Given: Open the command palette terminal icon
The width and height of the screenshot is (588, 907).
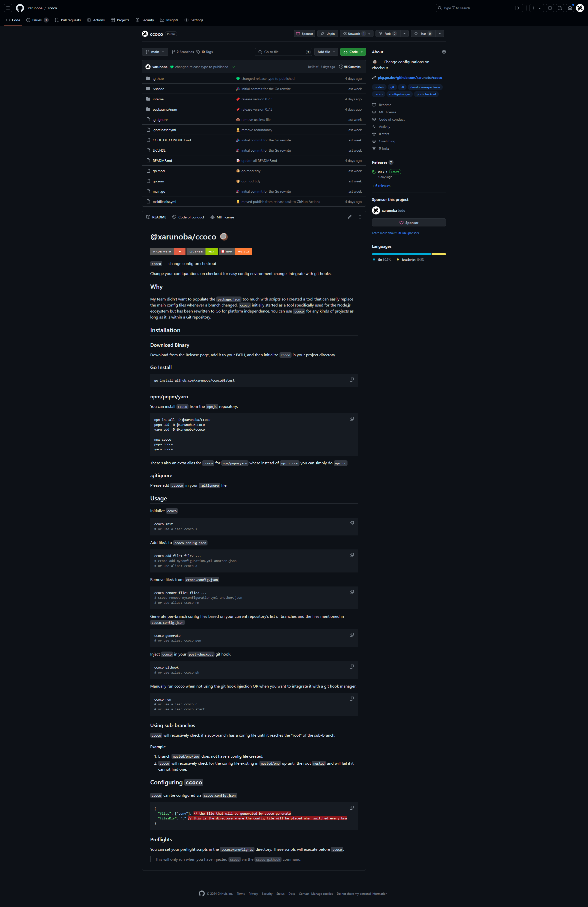Looking at the screenshot, I should click(x=519, y=8).
